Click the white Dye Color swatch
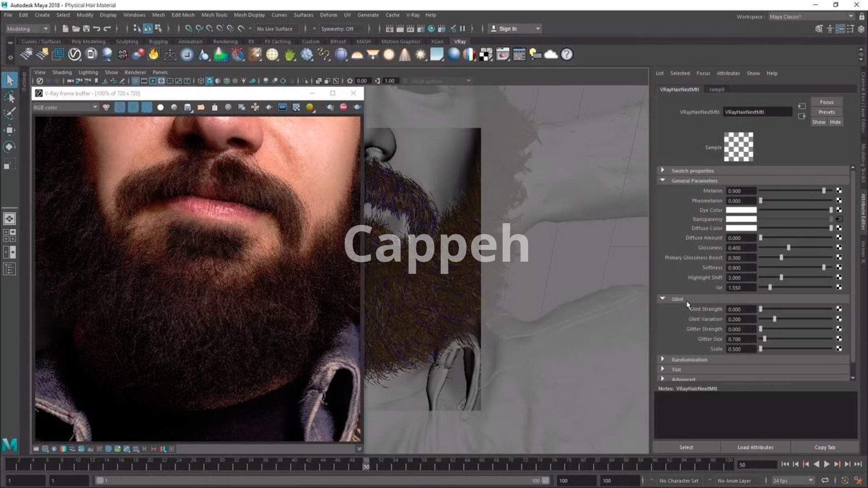868x488 pixels. [x=741, y=210]
